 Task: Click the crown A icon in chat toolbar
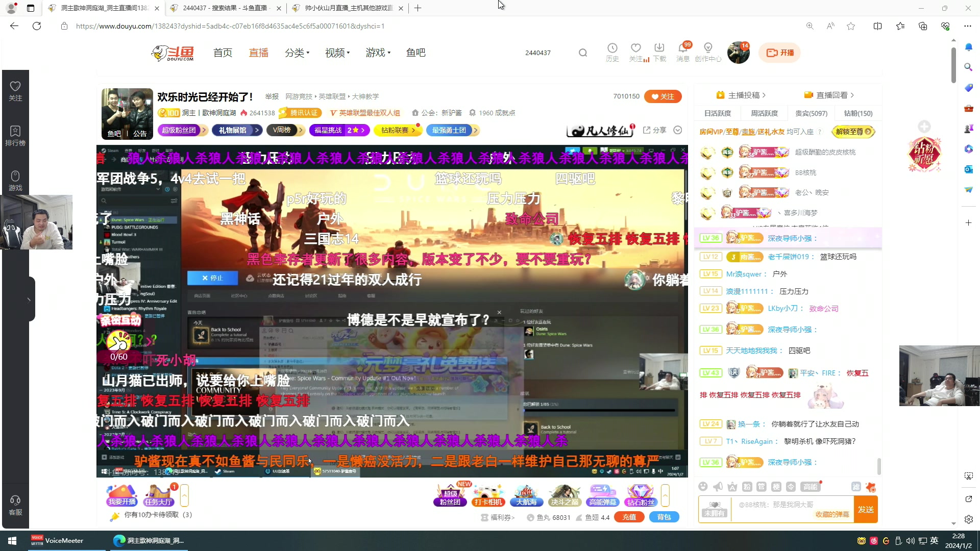click(732, 487)
